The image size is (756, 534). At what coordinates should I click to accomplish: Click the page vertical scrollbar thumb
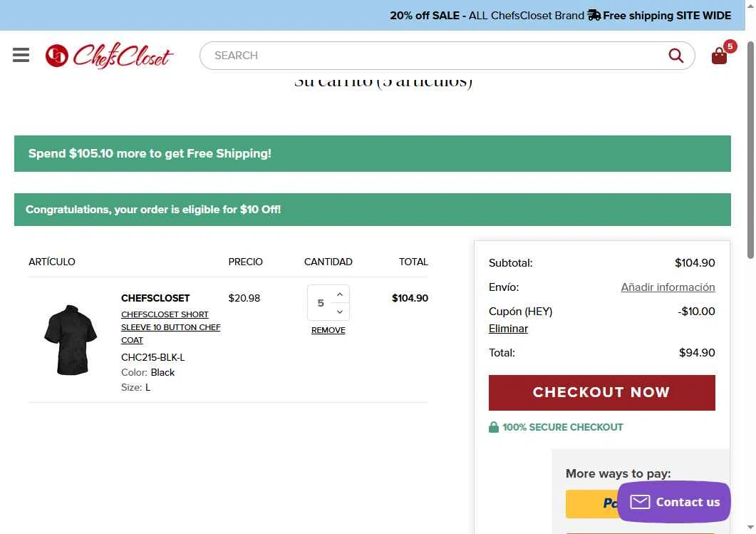coord(751,150)
